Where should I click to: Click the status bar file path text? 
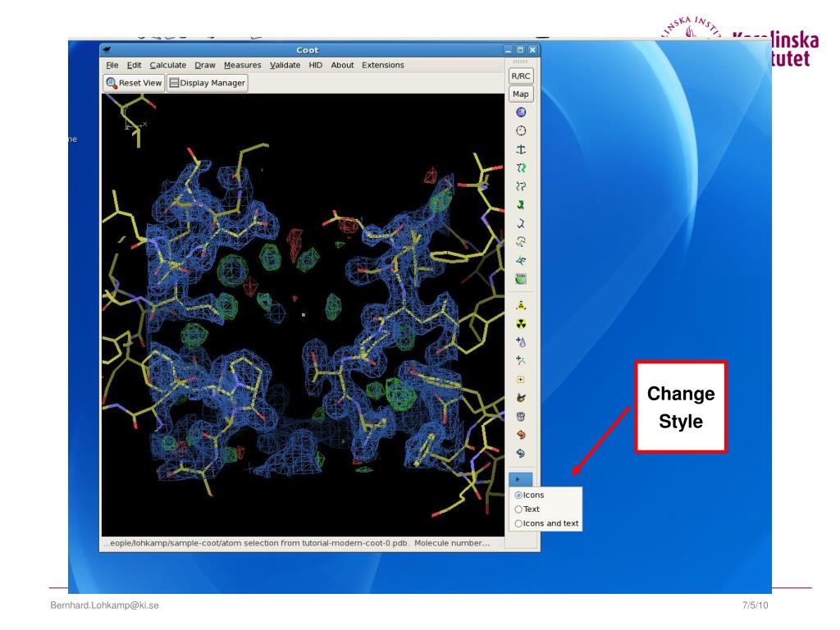tap(297, 543)
